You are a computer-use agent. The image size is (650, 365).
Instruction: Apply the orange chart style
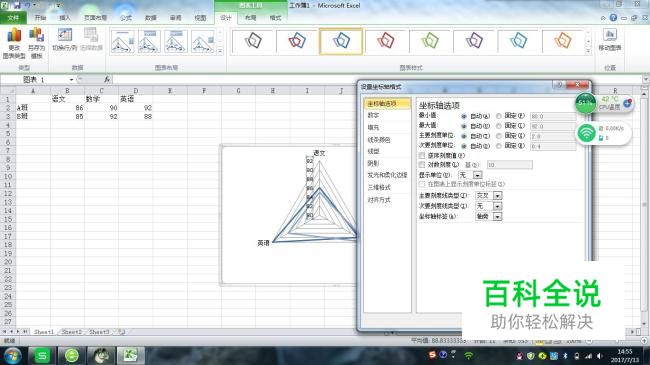[x=563, y=41]
